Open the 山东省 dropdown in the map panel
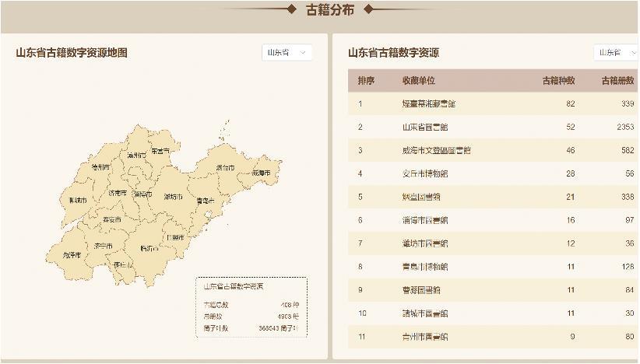The width and height of the screenshot is (640, 364). [x=287, y=53]
